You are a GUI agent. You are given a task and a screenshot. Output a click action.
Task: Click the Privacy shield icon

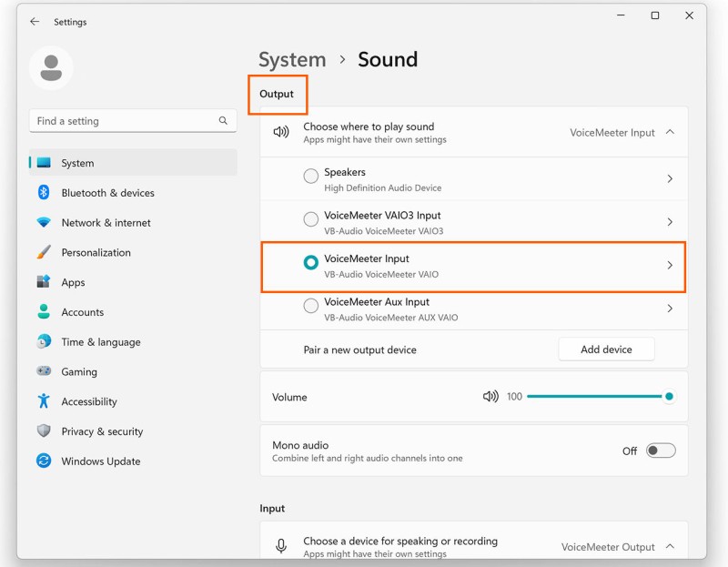[44, 430]
